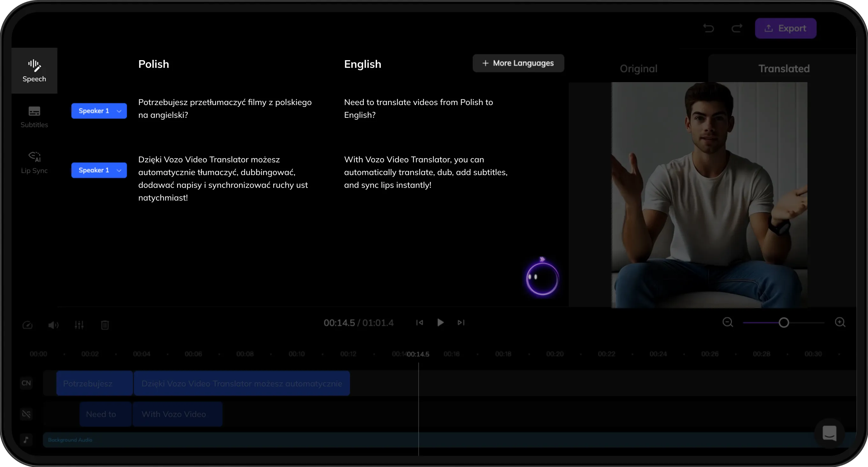Select the 'With Vozo Video' timeline clip

[x=177, y=414]
